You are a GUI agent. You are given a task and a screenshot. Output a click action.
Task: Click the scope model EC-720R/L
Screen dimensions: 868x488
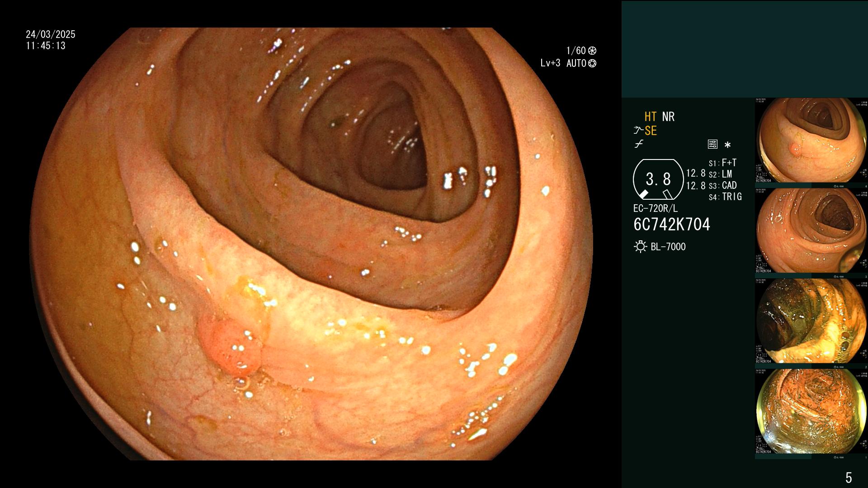coord(656,209)
